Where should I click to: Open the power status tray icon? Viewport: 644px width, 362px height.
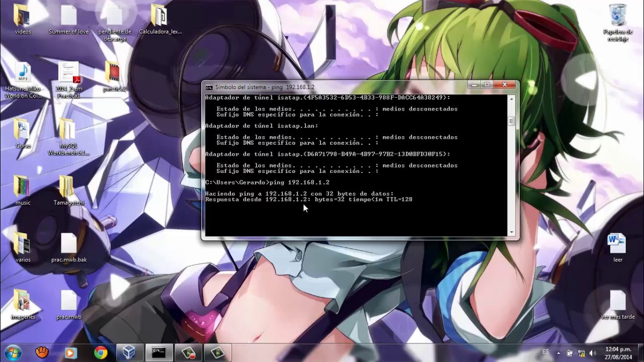570,353
